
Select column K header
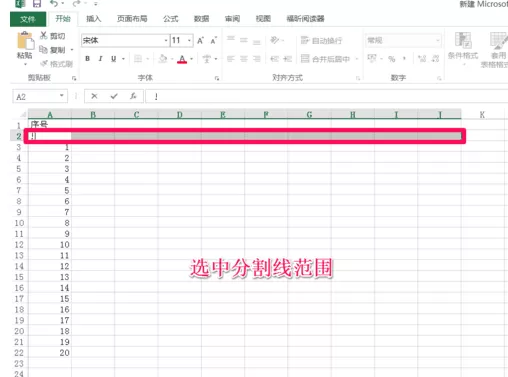click(x=482, y=115)
